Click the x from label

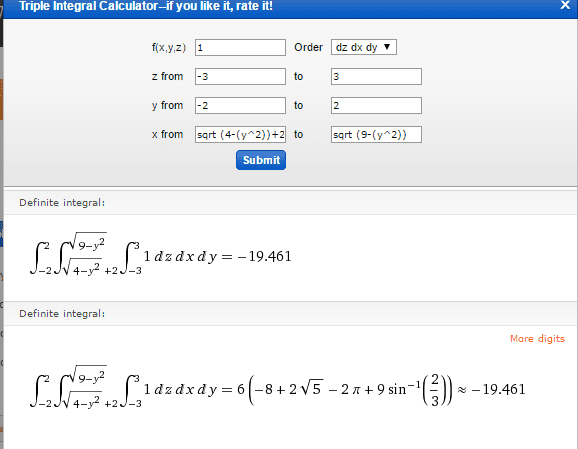pyautogui.click(x=167, y=134)
